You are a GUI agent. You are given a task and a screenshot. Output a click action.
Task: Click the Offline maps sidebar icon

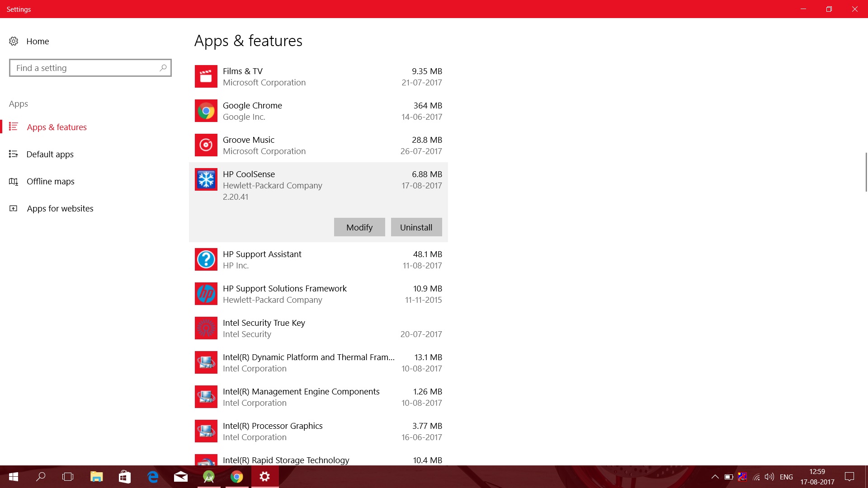[x=14, y=181]
